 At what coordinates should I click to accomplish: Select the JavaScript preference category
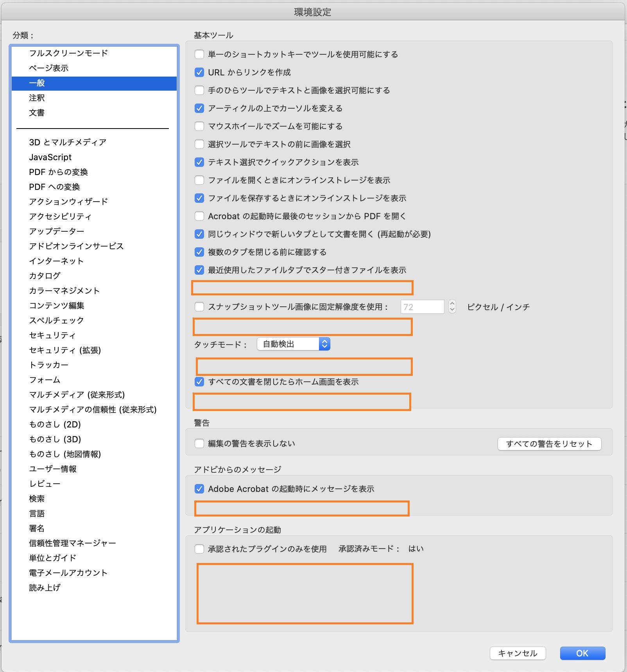tap(50, 157)
